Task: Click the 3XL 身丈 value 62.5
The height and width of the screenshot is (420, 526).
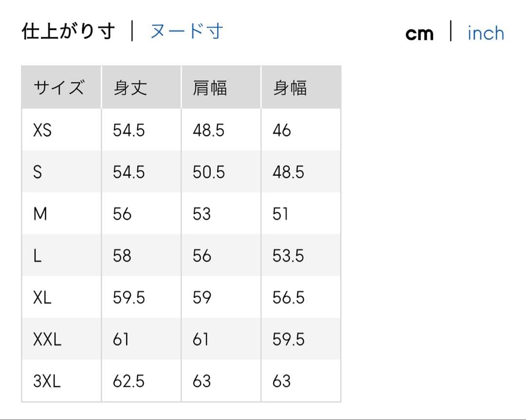Action: (x=129, y=382)
